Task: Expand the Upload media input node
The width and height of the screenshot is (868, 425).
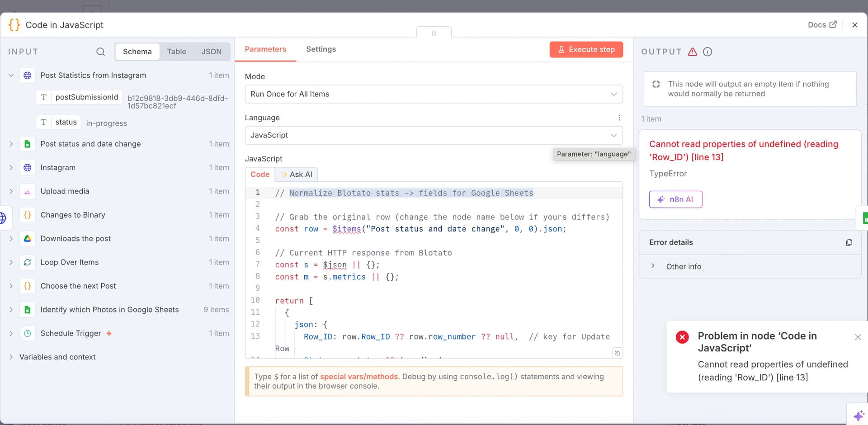Action: 11,191
